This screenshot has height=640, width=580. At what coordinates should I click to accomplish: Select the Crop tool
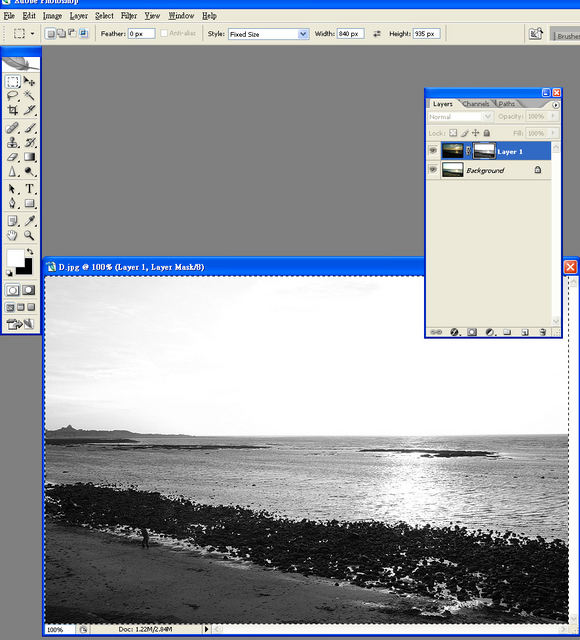(13, 110)
